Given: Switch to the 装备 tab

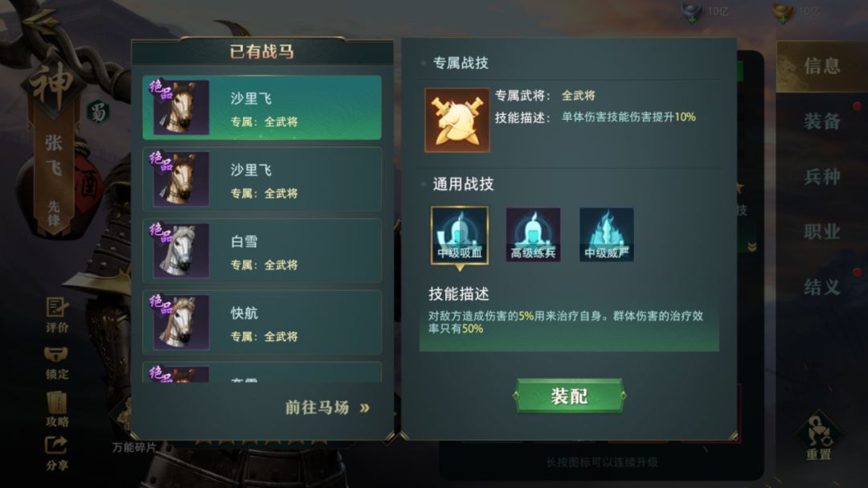Looking at the screenshot, I should [822, 121].
